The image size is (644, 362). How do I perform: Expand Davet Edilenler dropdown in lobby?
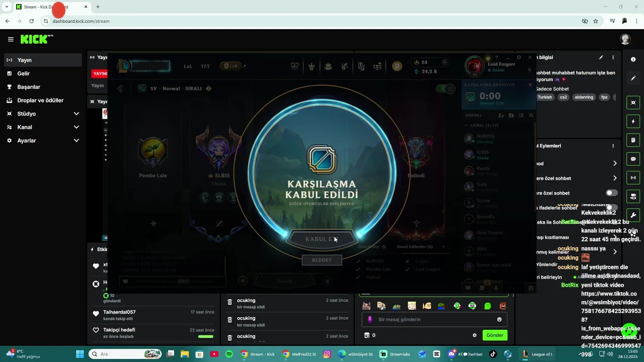coord(421,247)
